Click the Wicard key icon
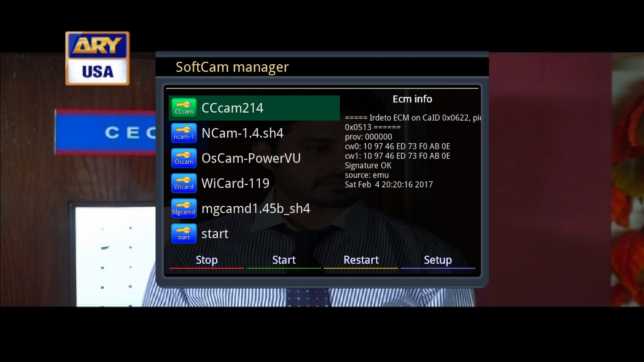The height and width of the screenshot is (362, 644). click(184, 183)
